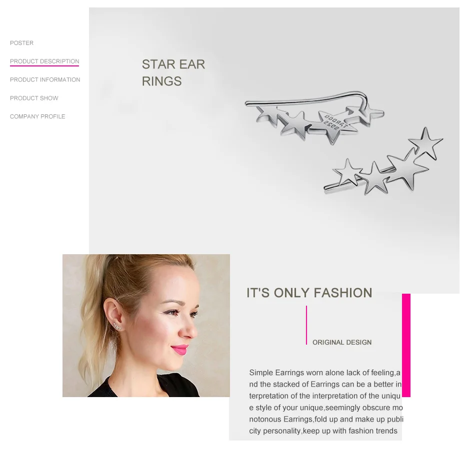This screenshot has height=476, width=475.
Task: Open the model wearing earrings photo
Action: point(146,326)
